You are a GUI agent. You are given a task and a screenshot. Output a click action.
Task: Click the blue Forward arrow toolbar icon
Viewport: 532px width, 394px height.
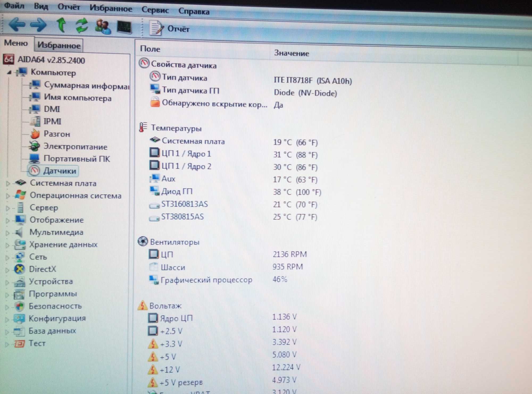coord(39,25)
